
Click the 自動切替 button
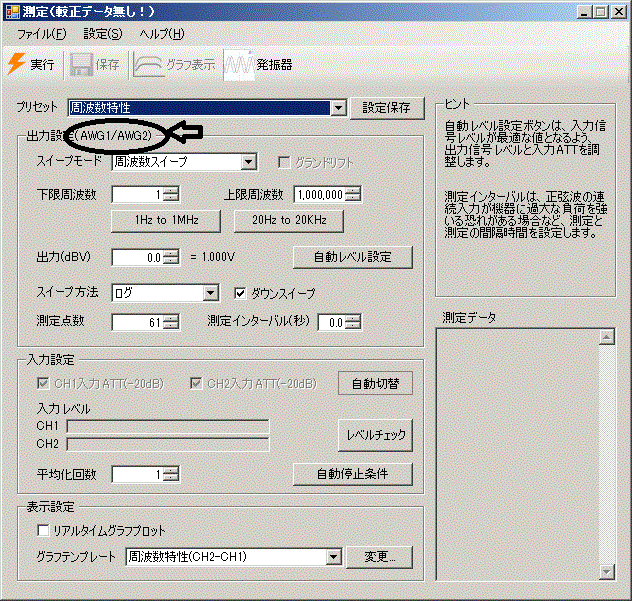[375, 383]
